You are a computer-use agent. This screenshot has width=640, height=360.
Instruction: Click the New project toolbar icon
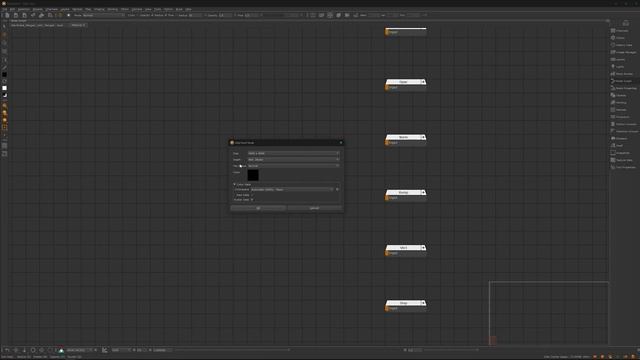click(7, 15)
